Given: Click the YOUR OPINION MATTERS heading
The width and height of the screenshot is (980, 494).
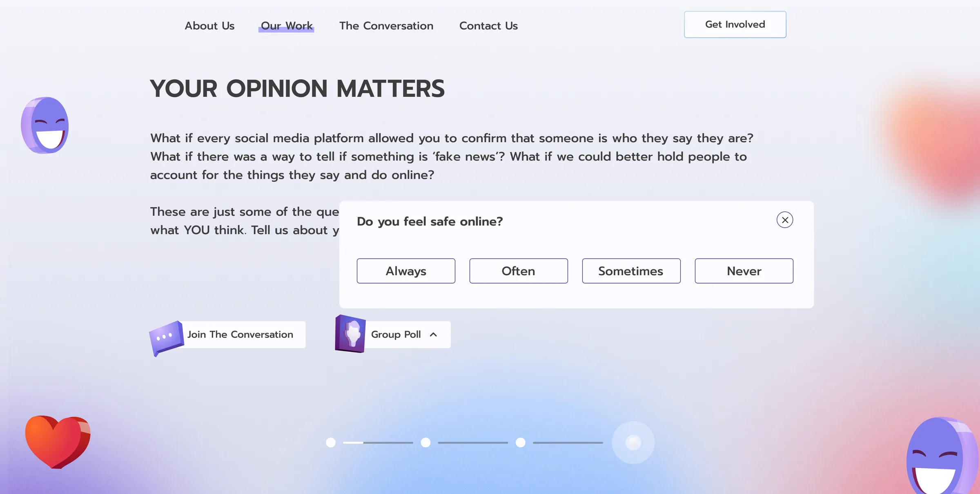Looking at the screenshot, I should point(297,88).
